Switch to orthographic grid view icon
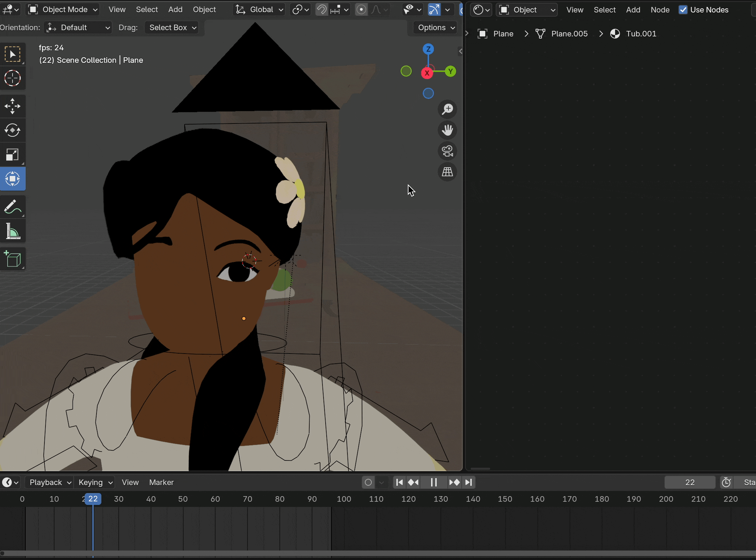 pos(447,172)
